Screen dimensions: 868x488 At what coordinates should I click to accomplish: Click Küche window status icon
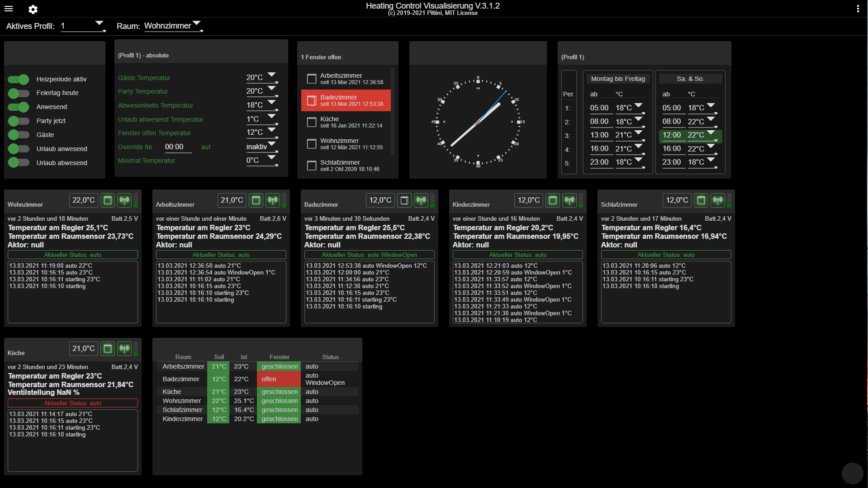click(x=108, y=349)
